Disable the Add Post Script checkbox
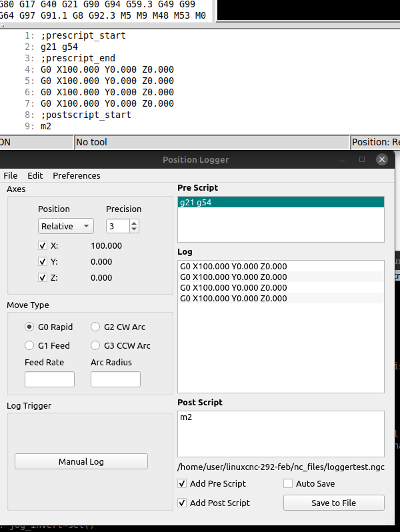Image resolution: width=400 pixels, height=532 pixels. [182, 503]
